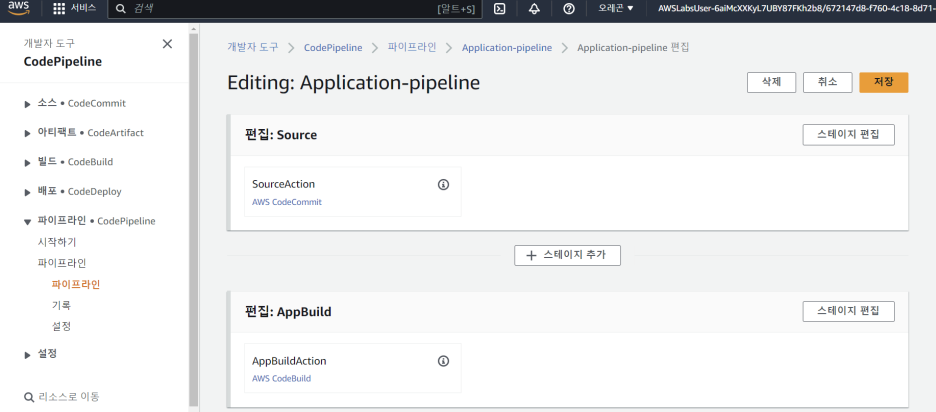The width and height of the screenshot is (936, 412).
Task: Click the 편집: Source stage header
Action: (x=281, y=135)
